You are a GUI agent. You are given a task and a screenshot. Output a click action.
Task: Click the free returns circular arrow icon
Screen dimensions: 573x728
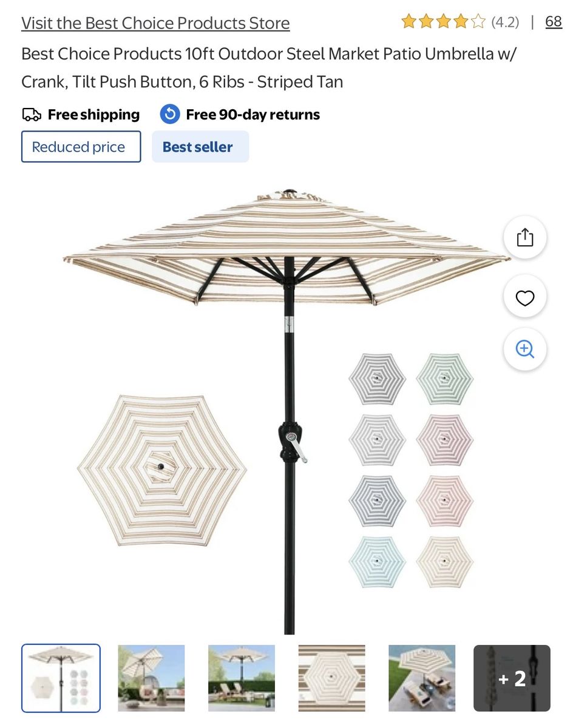click(170, 114)
